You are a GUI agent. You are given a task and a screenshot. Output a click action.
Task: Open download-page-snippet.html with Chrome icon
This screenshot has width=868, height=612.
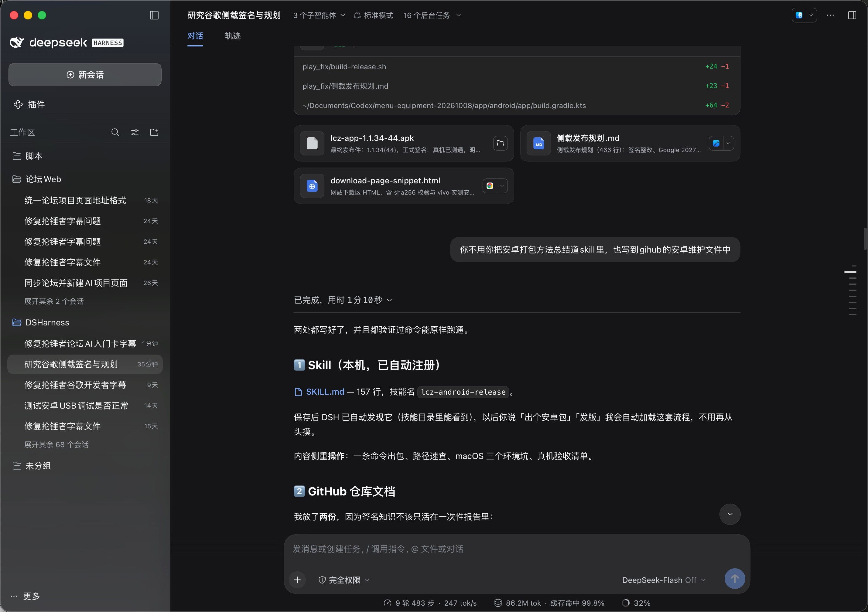[490, 186]
